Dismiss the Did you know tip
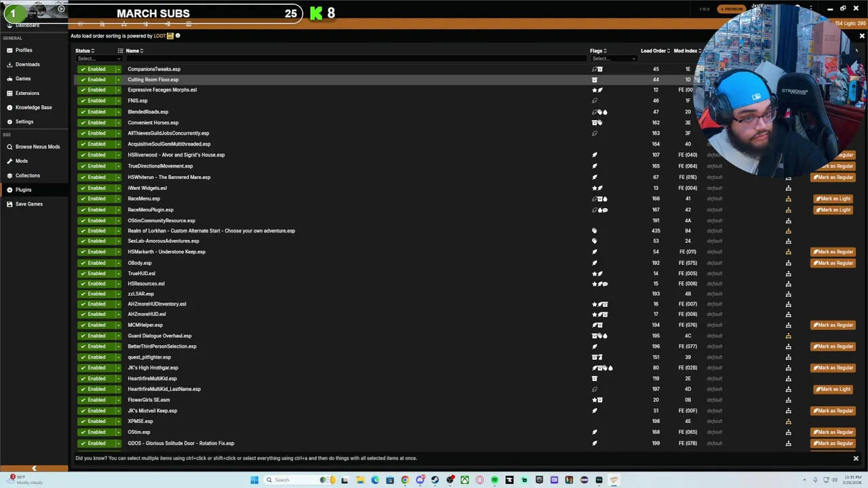 pos(856,459)
